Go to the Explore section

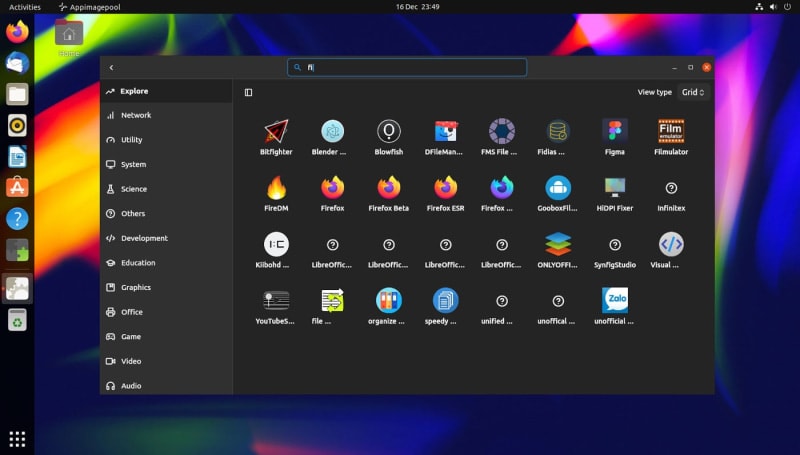click(133, 91)
